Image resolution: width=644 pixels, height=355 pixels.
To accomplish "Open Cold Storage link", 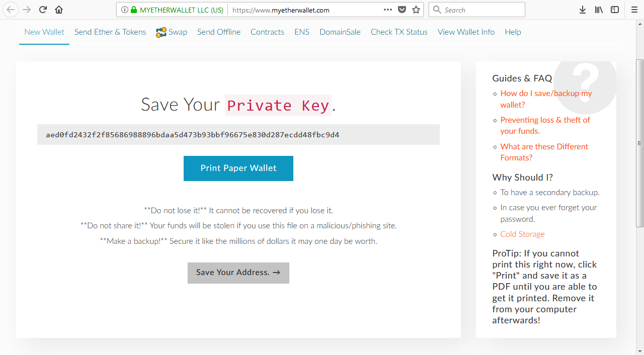I will pos(522,234).
